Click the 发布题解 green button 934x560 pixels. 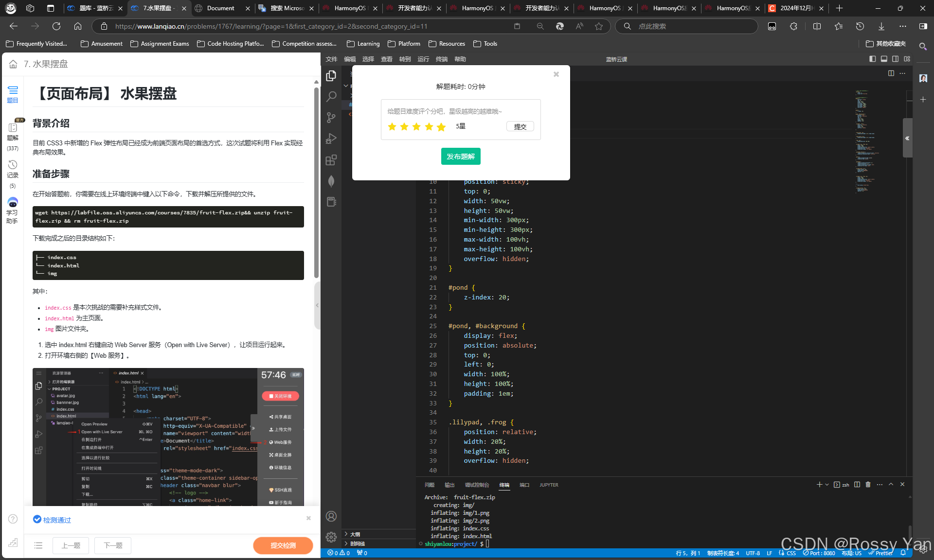click(461, 157)
